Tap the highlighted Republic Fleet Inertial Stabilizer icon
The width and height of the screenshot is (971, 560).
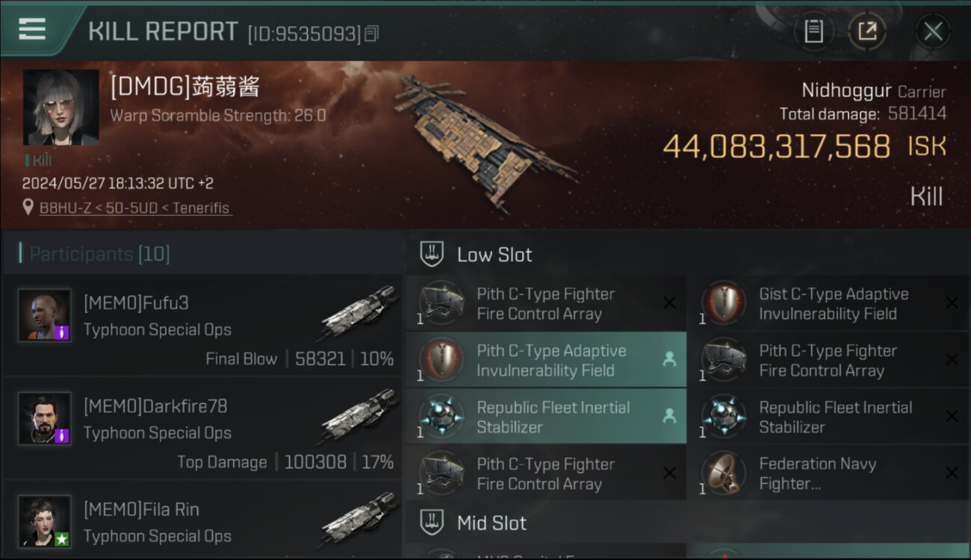tap(441, 417)
